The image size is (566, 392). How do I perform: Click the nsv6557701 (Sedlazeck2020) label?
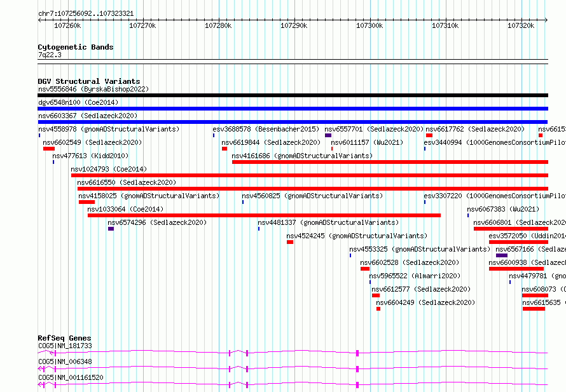point(374,129)
